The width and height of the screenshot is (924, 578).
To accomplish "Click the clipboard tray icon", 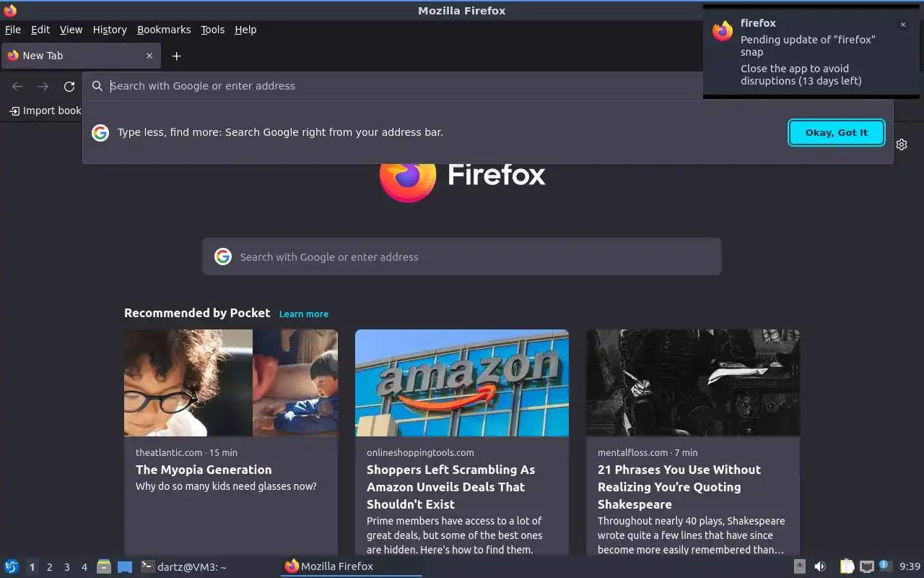I will pos(847,566).
